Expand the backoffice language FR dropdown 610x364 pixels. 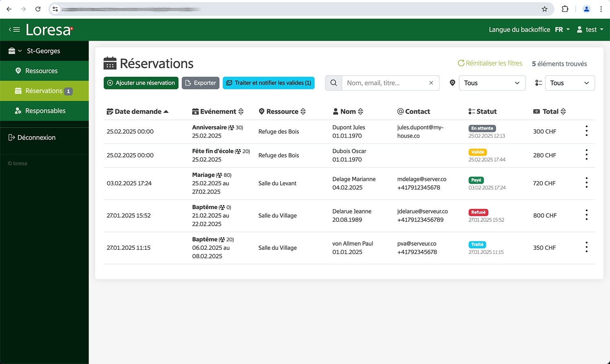(x=562, y=30)
